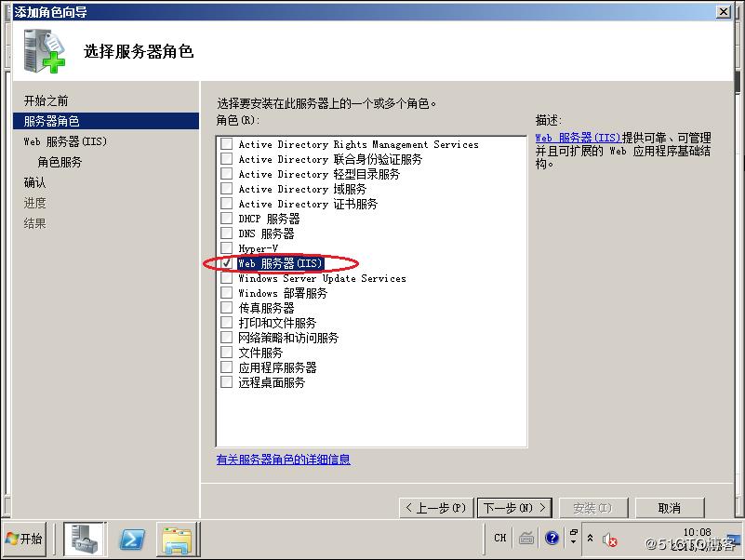Launch PowerShell from the taskbar

[x=132, y=540]
